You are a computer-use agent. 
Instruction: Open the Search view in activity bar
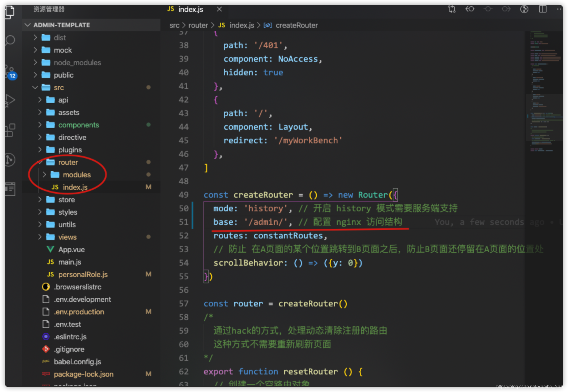tap(10, 40)
